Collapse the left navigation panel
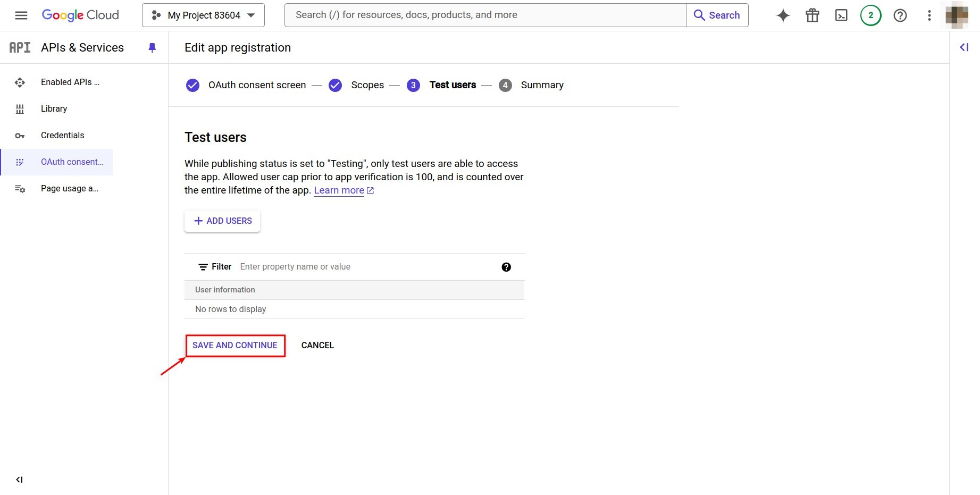980x495 pixels. 19,480
